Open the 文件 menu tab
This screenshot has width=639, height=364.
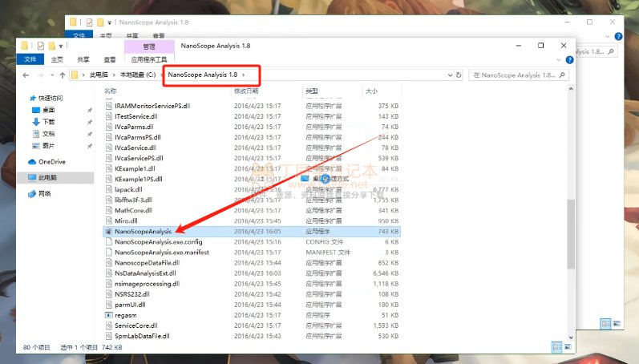pos(30,59)
